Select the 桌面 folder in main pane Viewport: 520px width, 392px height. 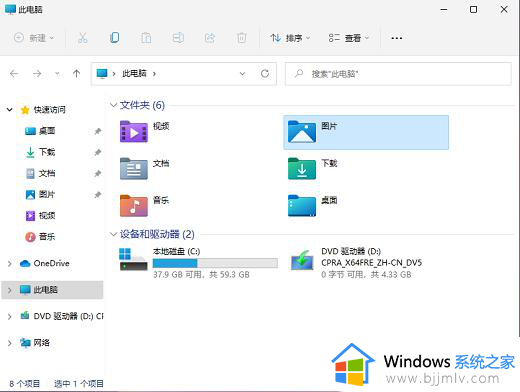click(313, 205)
